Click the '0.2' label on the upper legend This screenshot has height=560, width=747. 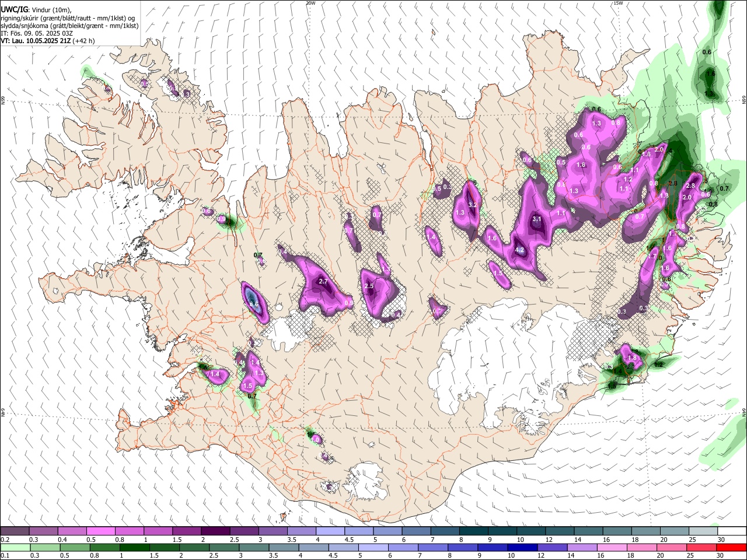(x=5, y=540)
